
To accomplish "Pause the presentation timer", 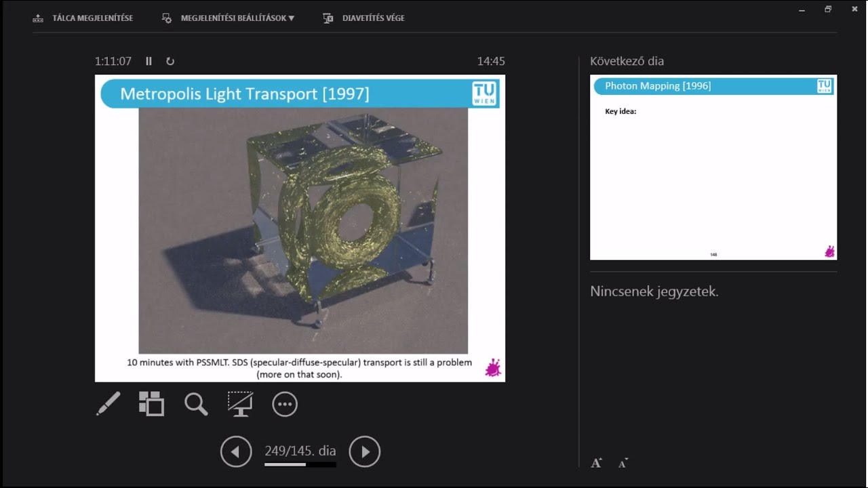I will point(149,61).
